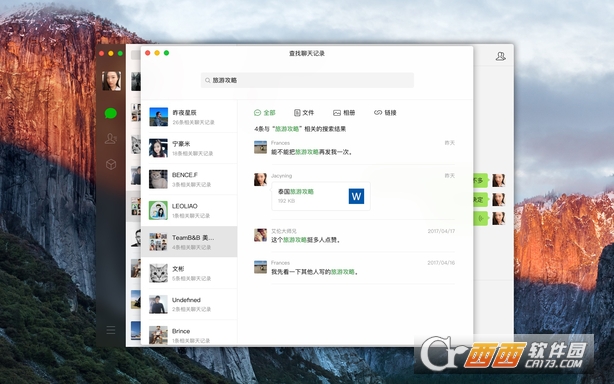The image size is (614, 384).
Task: Close the 查找聊天记录 search window
Action: pos(148,53)
